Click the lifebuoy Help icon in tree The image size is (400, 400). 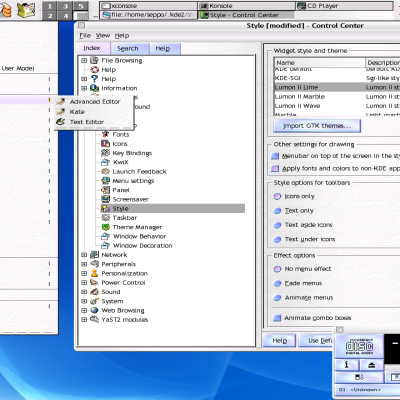pos(95,70)
